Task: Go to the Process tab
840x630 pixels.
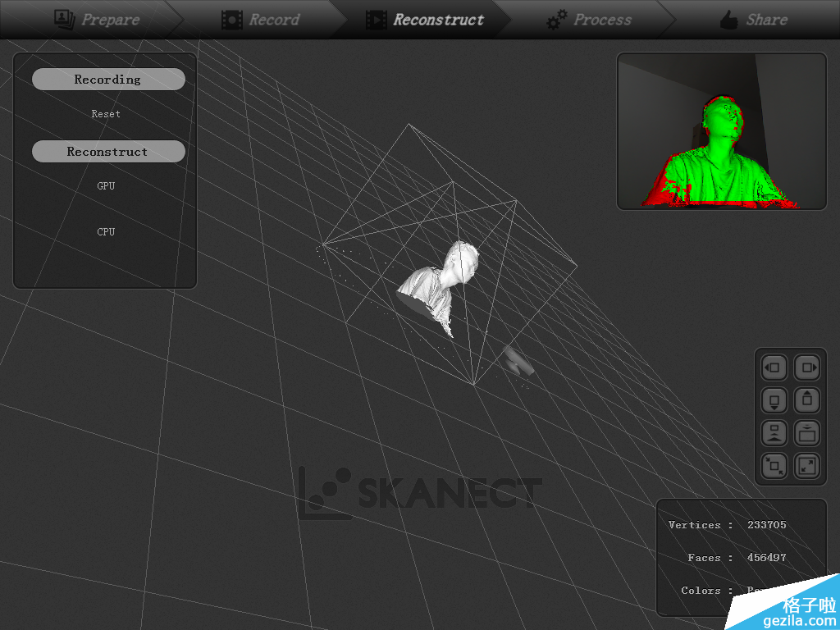Action: [x=589, y=20]
